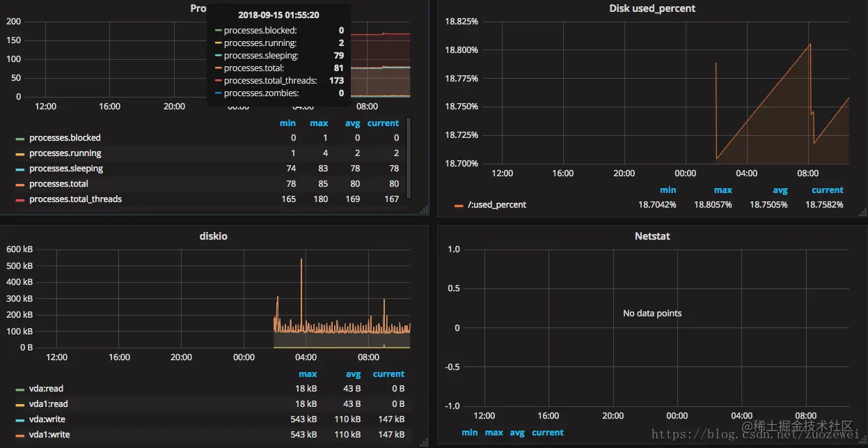Click the 18.7042% min value
The height and width of the screenshot is (448, 868).
click(x=657, y=205)
